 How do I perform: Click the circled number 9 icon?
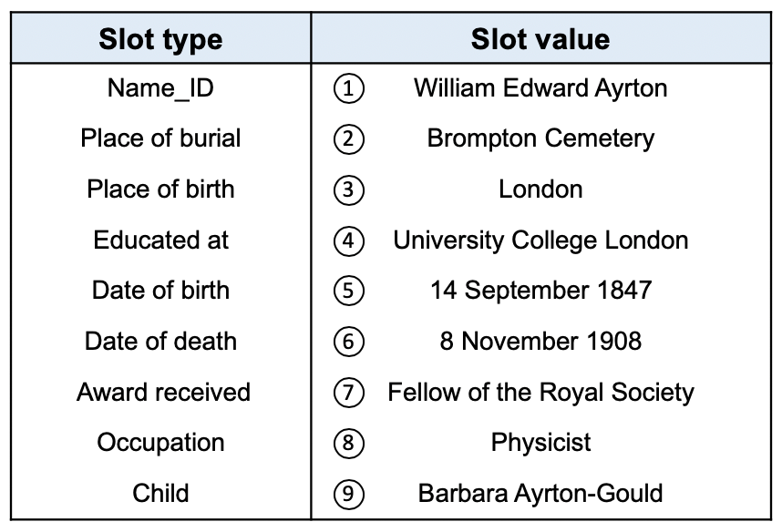[x=348, y=494]
